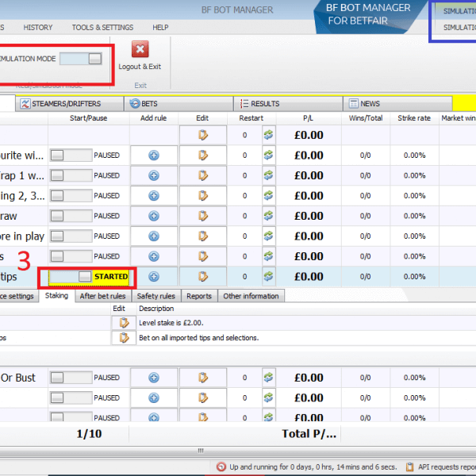The height and width of the screenshot is (476, 476).
Task: Edit the 'Or Bust' strategy
Action: tap(203, 378)
